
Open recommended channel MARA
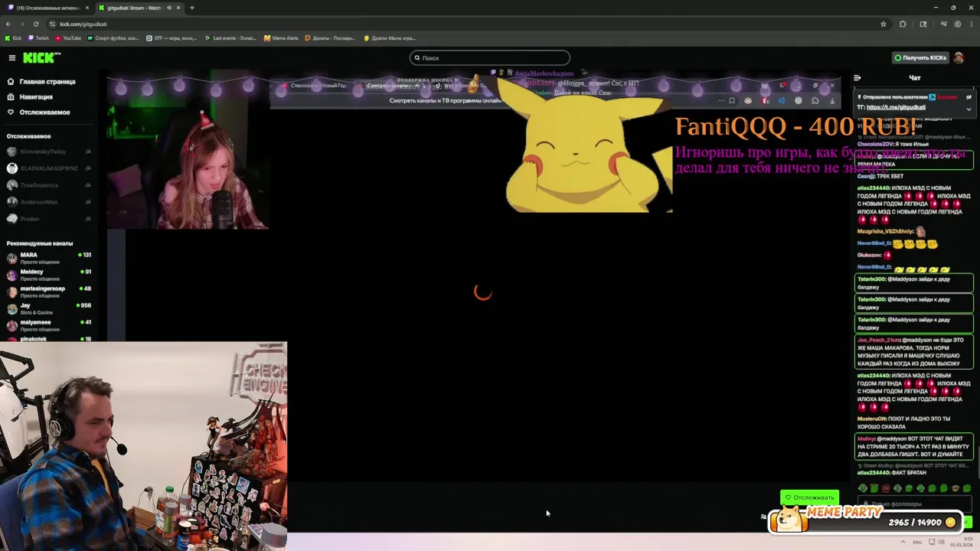[49, 258]
